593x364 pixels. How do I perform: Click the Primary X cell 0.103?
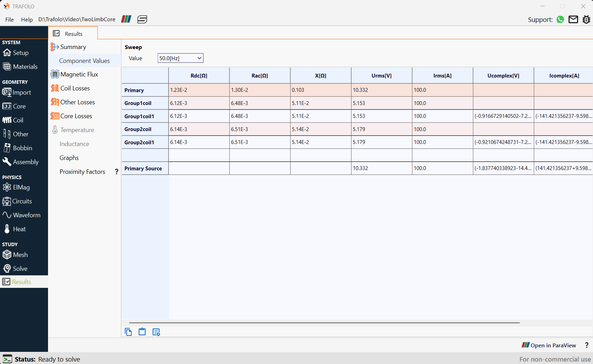(321, 90)
